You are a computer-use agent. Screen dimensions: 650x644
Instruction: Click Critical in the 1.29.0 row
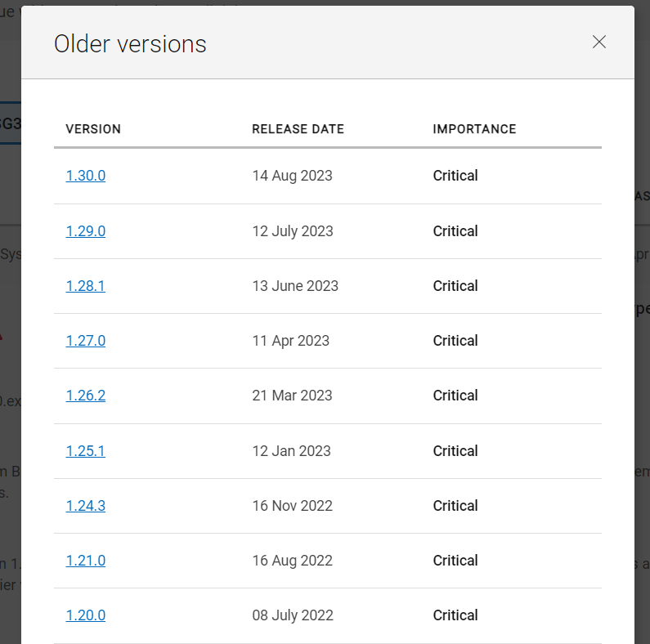click(455, 231)
